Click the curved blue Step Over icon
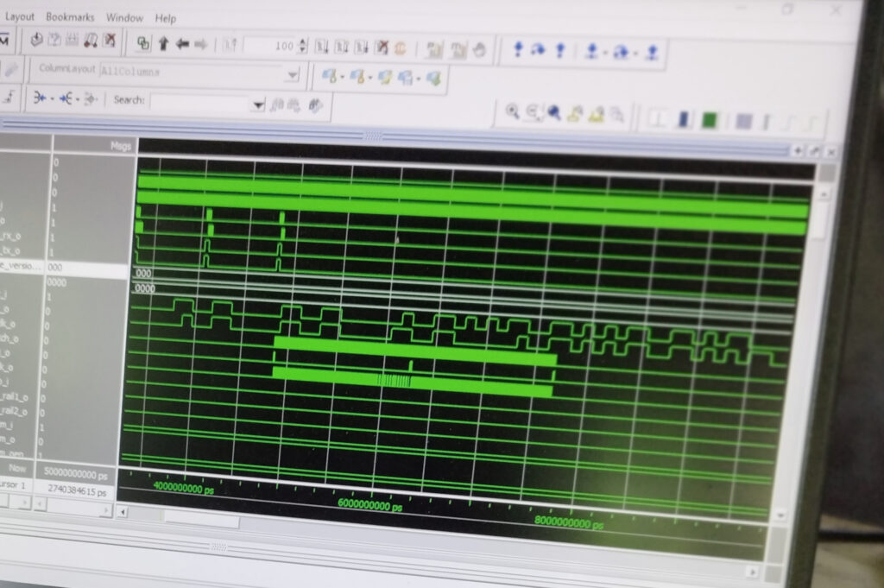This screenshot has height=588, width=884. coord(538,50)
